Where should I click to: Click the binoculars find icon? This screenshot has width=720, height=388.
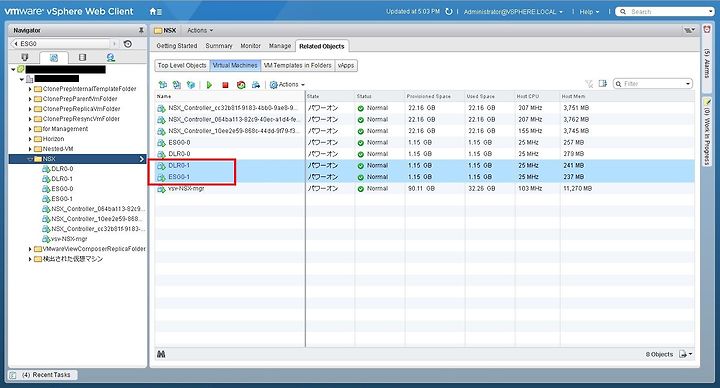[x=161, y=354]
